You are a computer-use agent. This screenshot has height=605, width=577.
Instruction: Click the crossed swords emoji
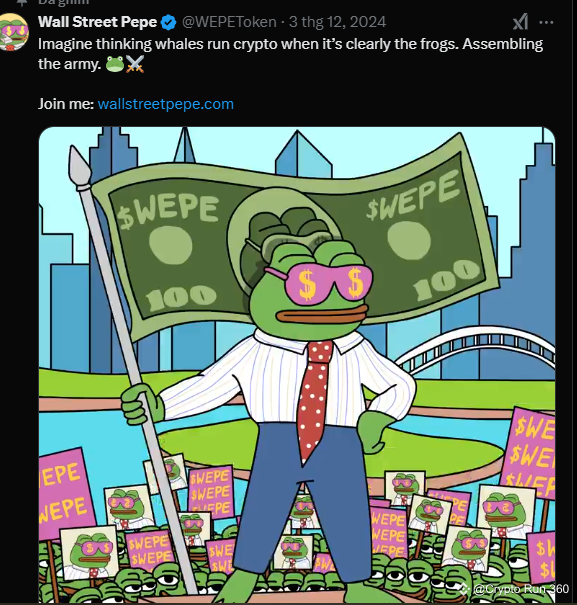point(135,64)
